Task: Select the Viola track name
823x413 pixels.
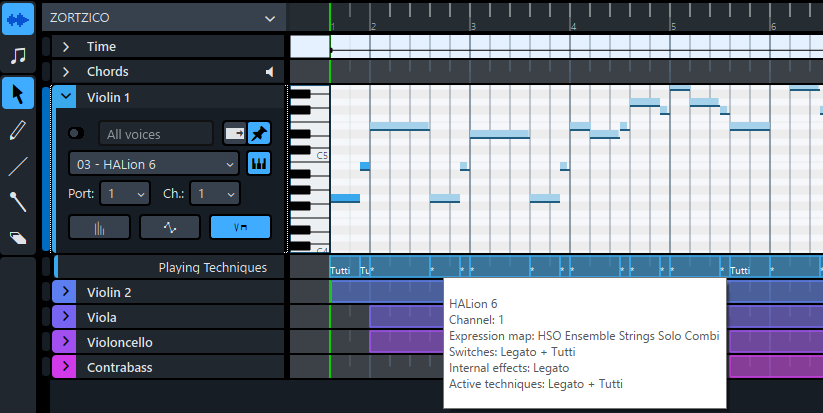Action: pos(101,317)
